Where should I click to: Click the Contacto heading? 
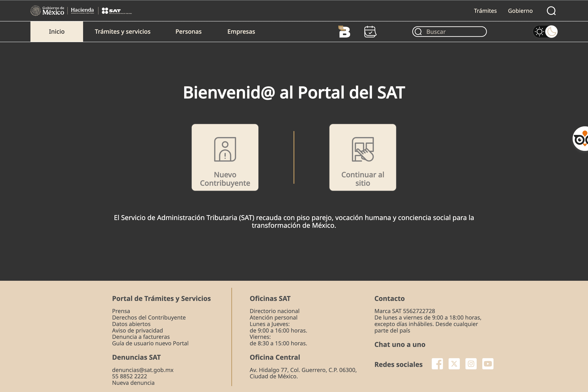(390, 299)
